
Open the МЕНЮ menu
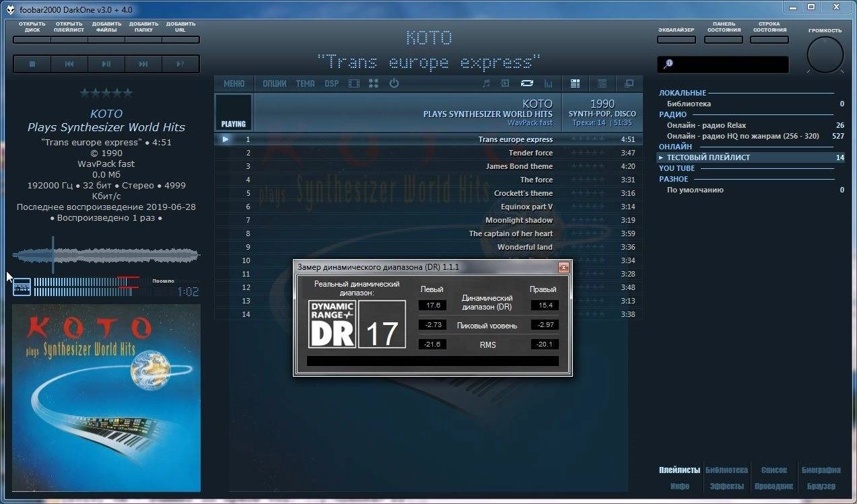pos(234,83)
